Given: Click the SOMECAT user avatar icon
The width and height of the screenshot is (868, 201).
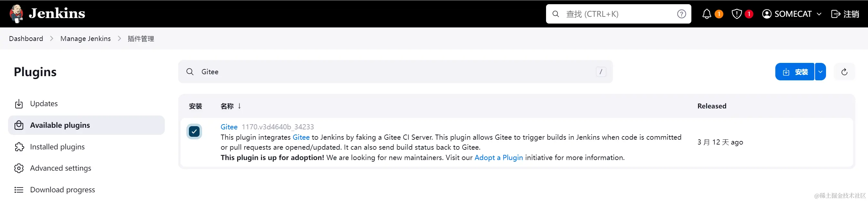Looking at the screenshot, I should tap(767, 14).
